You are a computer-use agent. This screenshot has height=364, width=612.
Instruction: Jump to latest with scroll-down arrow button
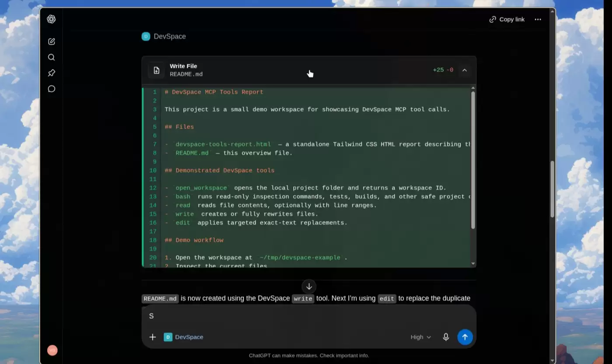tap(309, 286)
